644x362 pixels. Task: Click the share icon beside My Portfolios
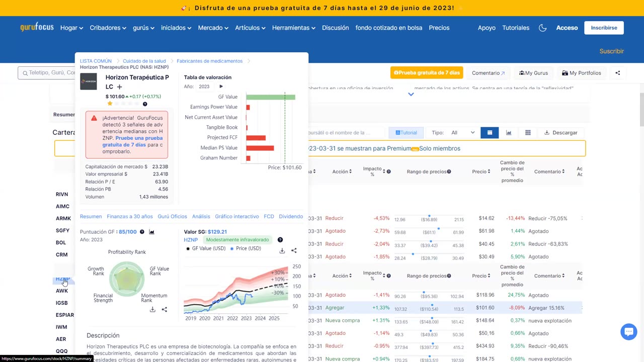pos(617,73)
